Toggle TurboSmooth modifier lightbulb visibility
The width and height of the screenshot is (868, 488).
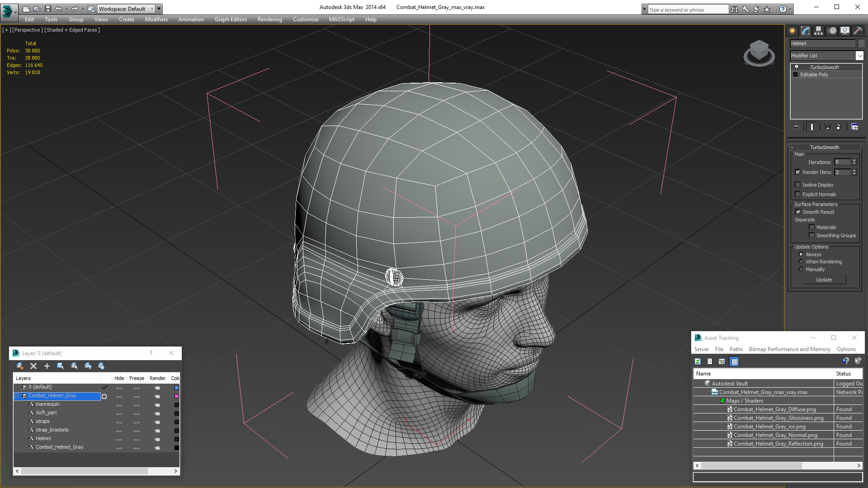[796, 67]
